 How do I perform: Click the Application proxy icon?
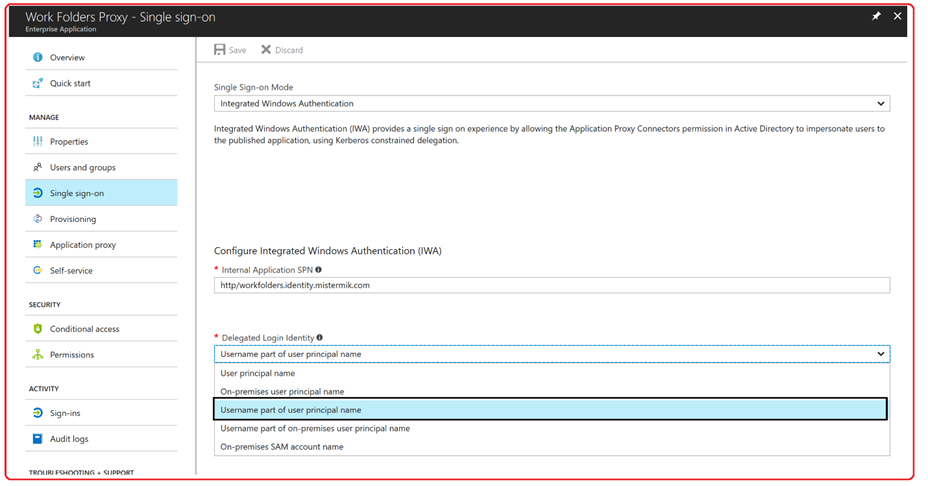38,244
